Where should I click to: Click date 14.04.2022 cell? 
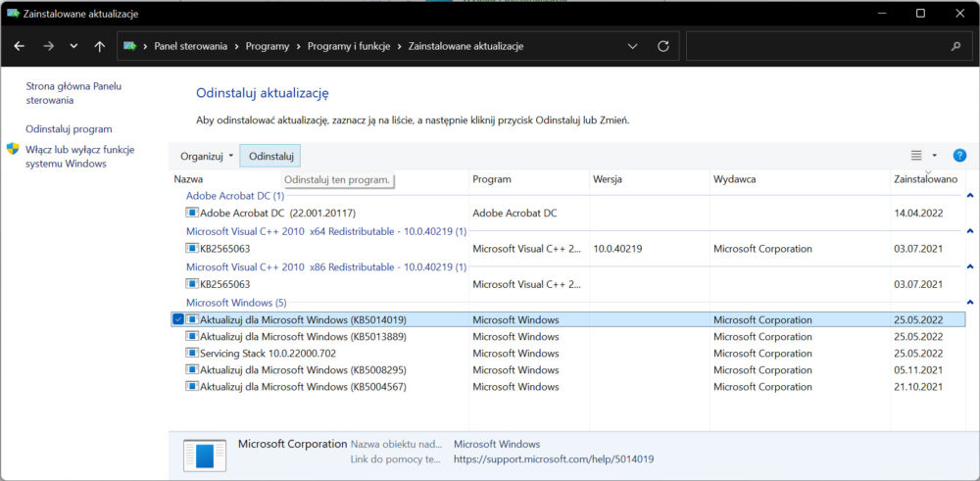[x=918, y=213]
